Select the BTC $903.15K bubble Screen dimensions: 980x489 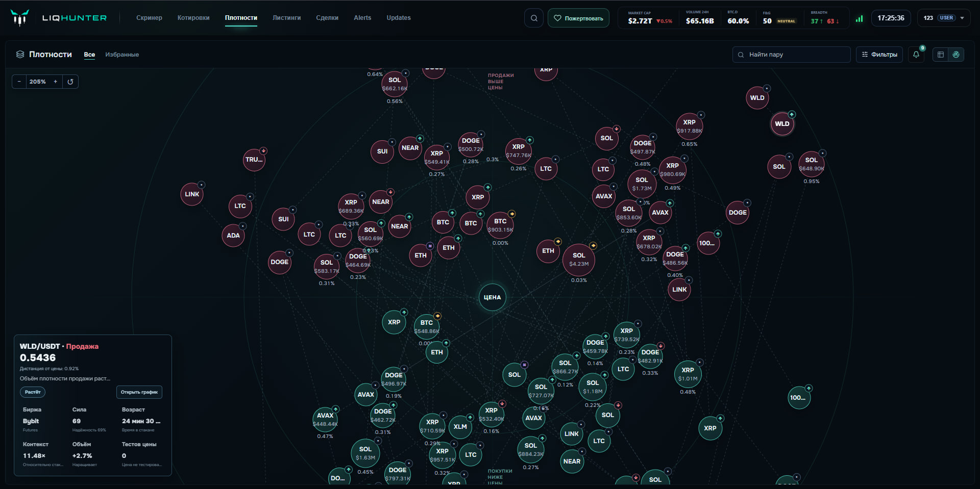500,225
